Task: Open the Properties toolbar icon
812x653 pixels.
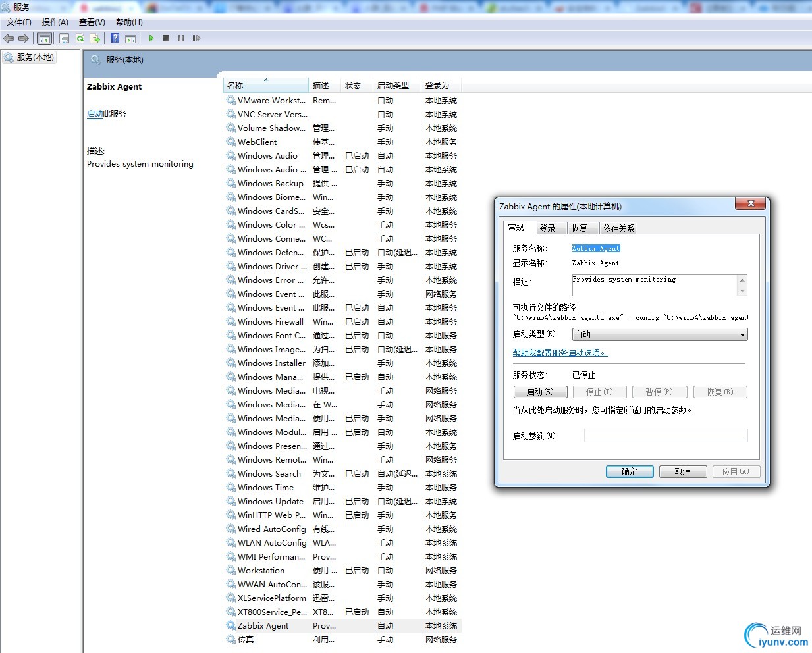Action: coord(64,38)
